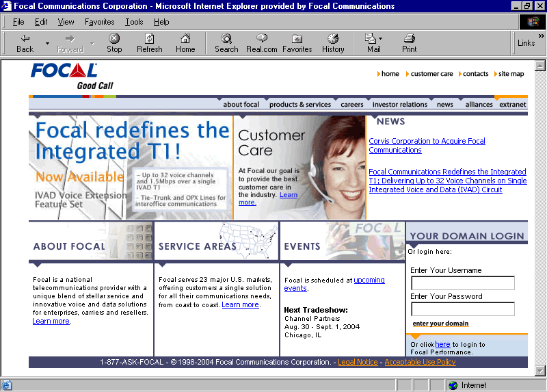Open Focal Redefines the Integrated T1 news
Viewport: 547px width, 392px height.
point(448,181)
